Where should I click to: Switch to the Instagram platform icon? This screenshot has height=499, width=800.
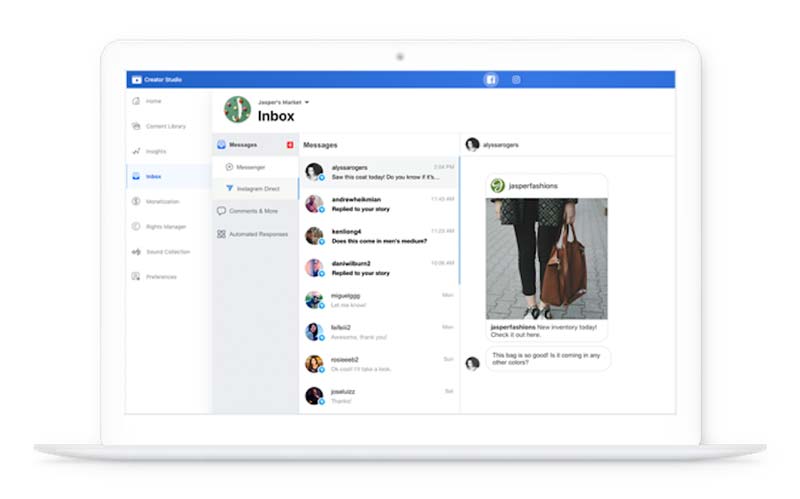pos(516,80)
